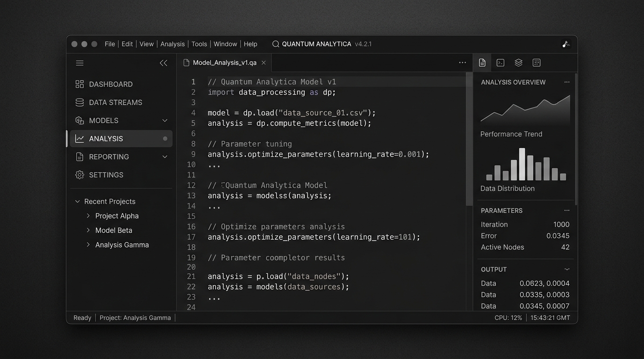644x359 pixels.
Task: Open the Help menu
Action: point(250,44)
